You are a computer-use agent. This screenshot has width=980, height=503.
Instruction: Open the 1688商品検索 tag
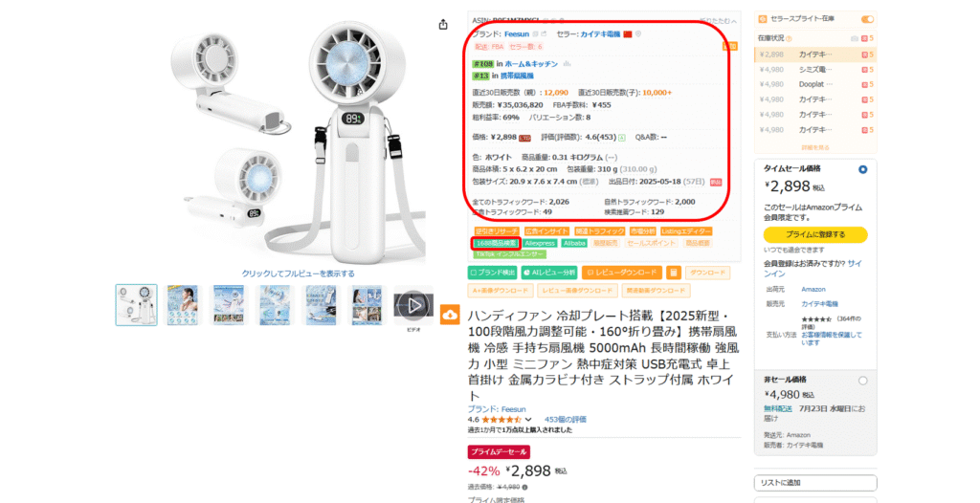(x=496, y=243)
